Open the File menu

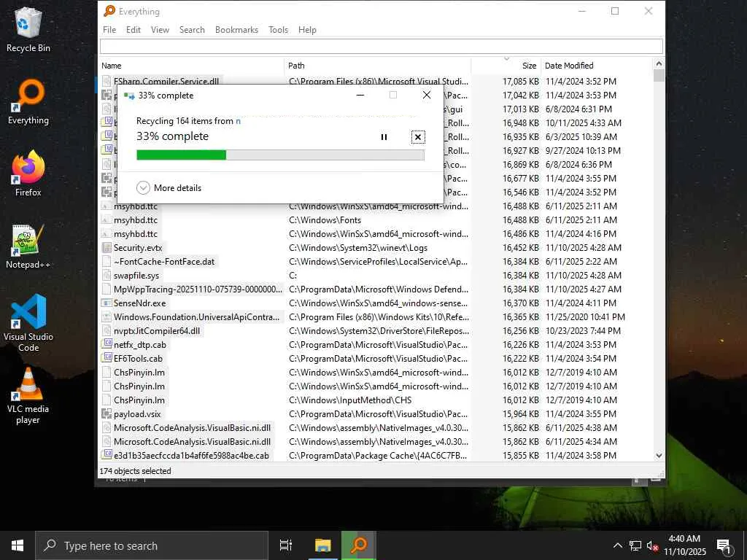coord(109,29)
